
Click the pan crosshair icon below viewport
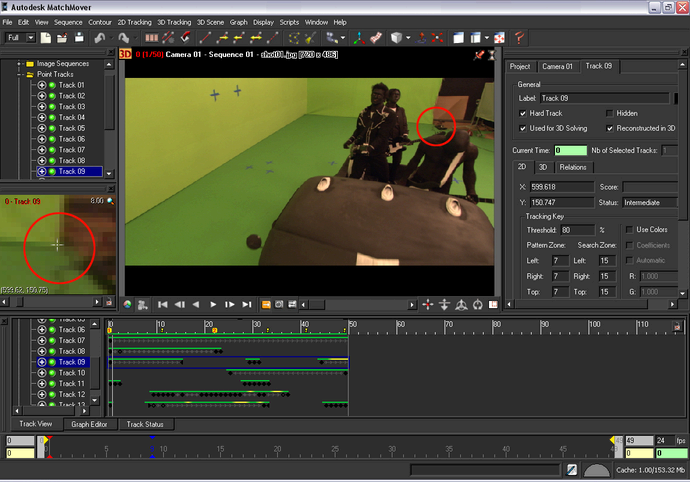(428, 305)
